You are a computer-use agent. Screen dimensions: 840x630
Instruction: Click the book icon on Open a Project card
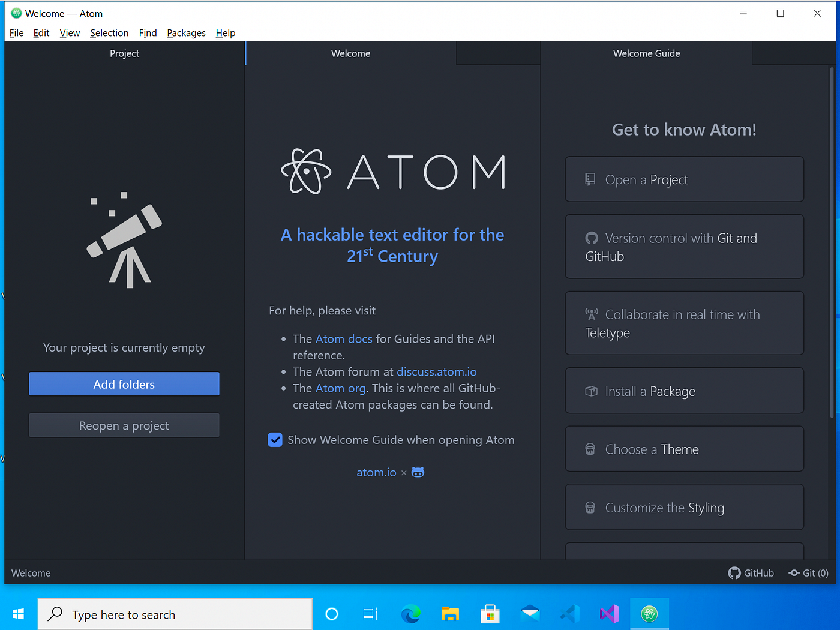(590, 179)
